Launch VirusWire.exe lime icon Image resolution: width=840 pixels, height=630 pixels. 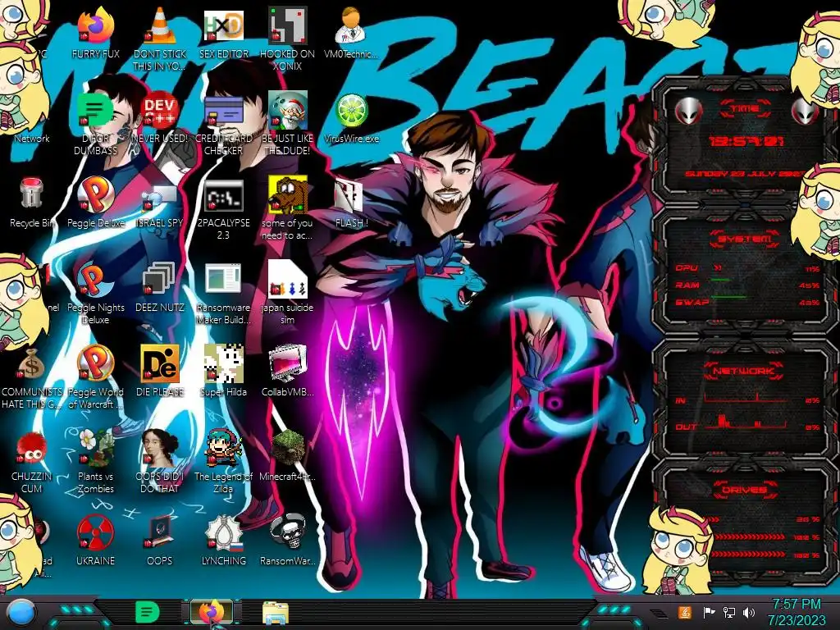(x=351, y=111)
